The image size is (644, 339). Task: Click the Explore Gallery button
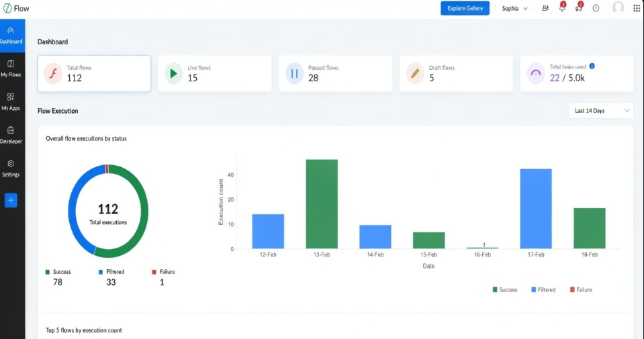pyautogui.click(x=465, y=8)
